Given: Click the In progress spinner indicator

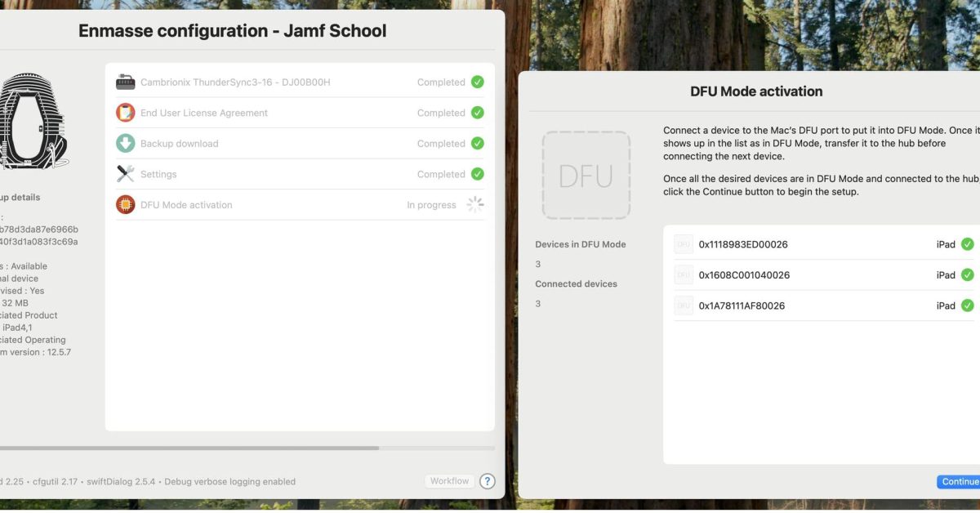Looking at the screenshot, I should coord(475,204).
